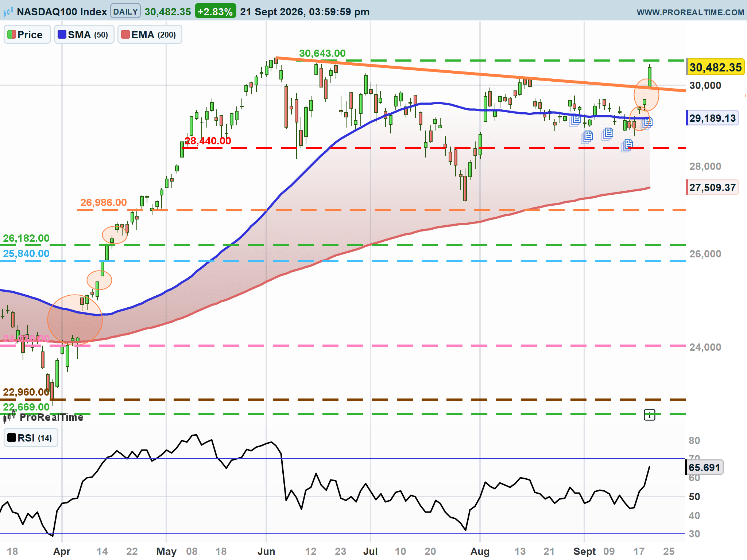Click the blue 25,840.00 level label
Viewport: 747px width, 560px height.
coord(26,254)
